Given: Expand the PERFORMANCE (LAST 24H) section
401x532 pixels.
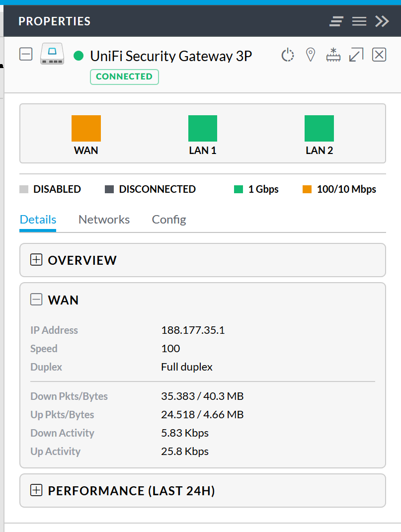Looking at the screenshot, I should pos(36,491).
